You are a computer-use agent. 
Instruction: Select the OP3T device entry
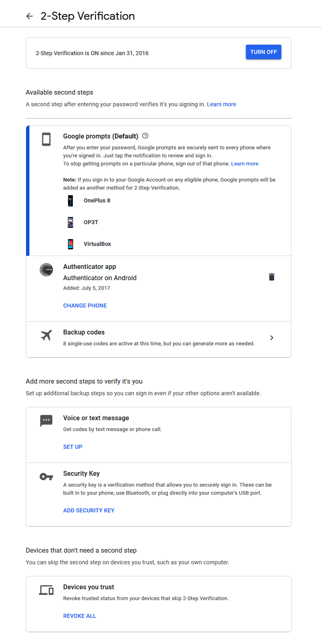(91, 222)
